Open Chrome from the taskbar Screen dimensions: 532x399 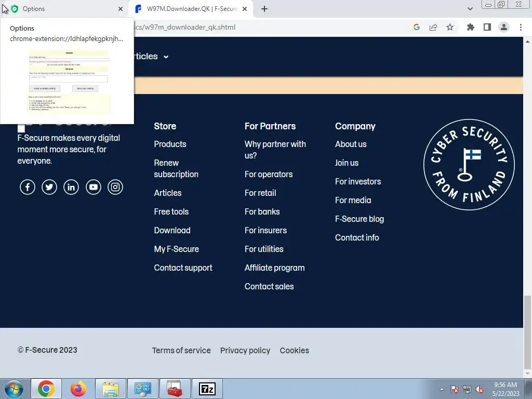tap(46, 389)
